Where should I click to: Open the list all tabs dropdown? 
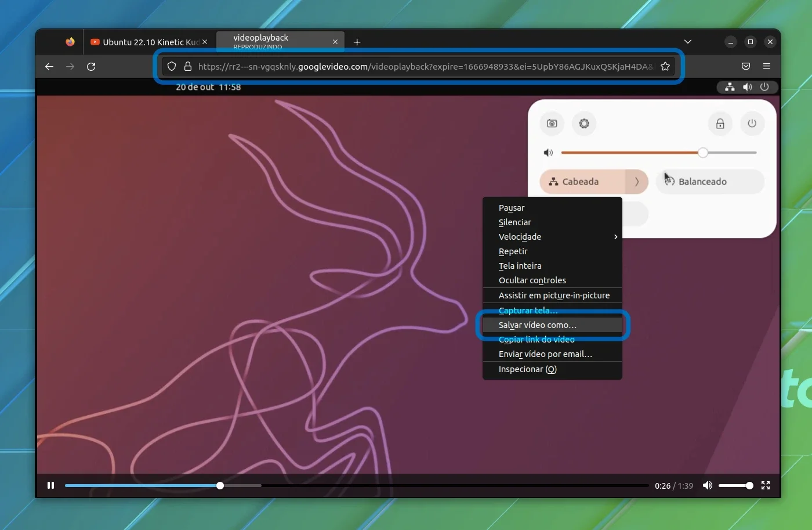688,42
